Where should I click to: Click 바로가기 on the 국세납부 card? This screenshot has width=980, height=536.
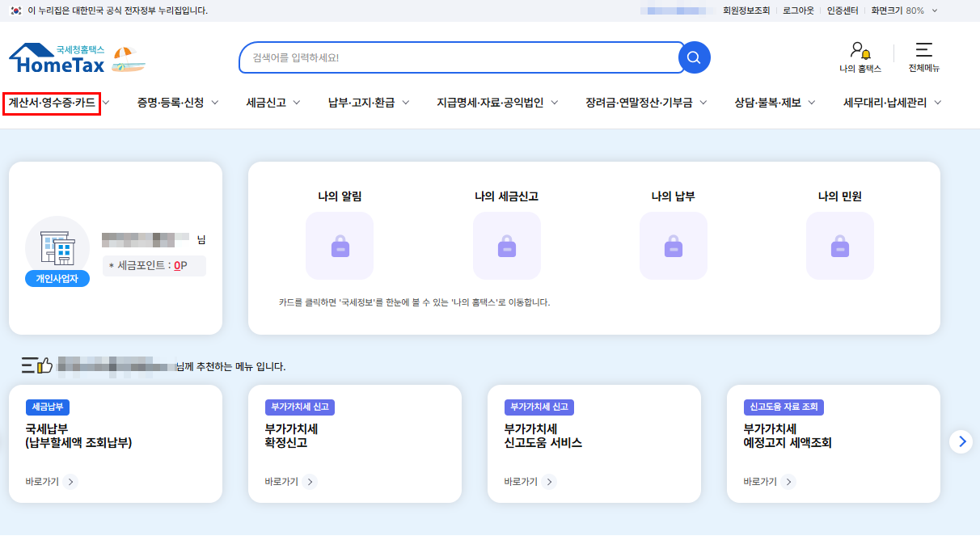tap(52, 482)
